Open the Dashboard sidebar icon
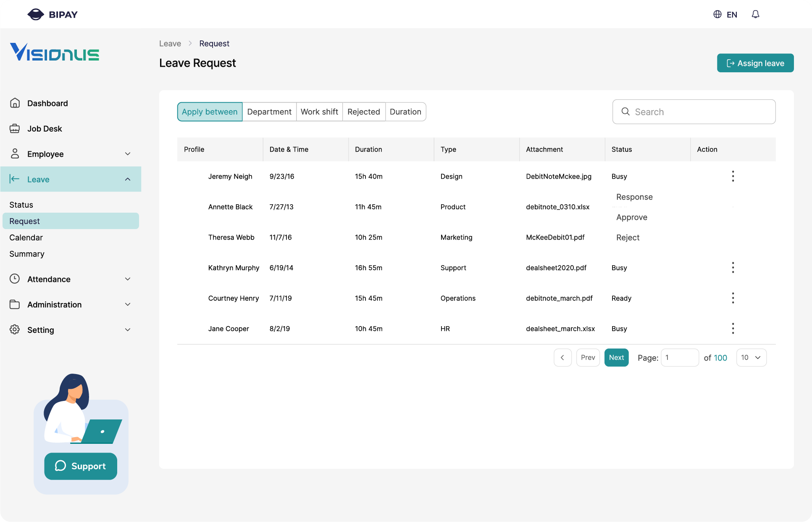 15,103
